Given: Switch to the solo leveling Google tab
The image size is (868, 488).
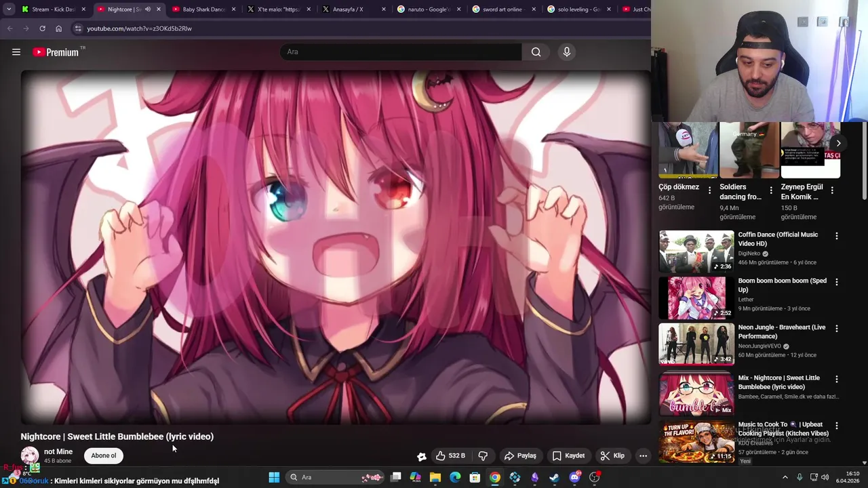Looking at the screenshot, I should 577,9.
